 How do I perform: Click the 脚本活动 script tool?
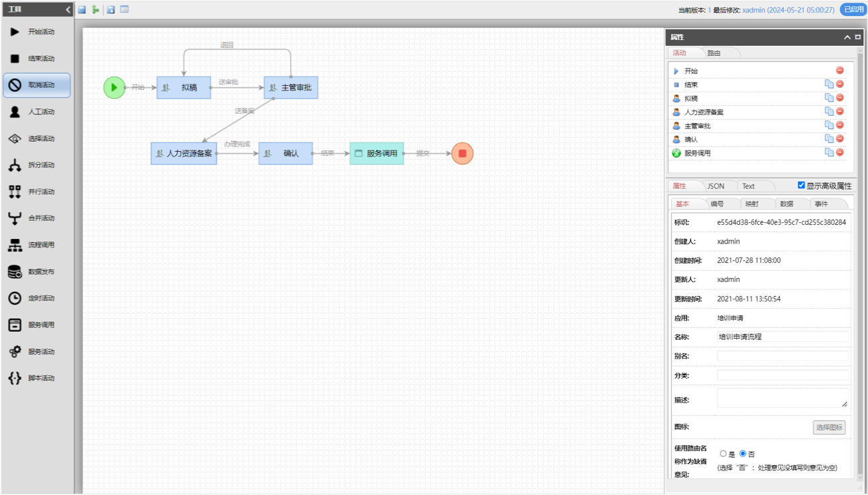pyautogui.click(x=37, y=378)
